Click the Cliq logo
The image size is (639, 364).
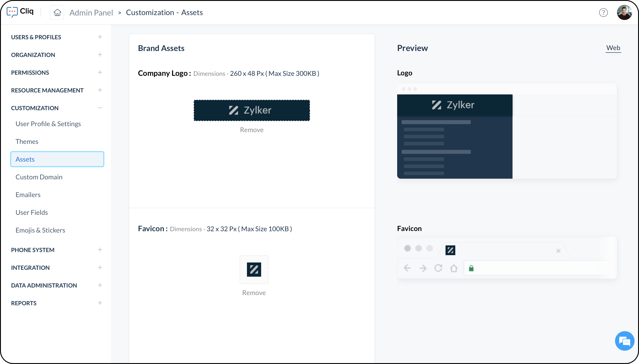point(20,12)
